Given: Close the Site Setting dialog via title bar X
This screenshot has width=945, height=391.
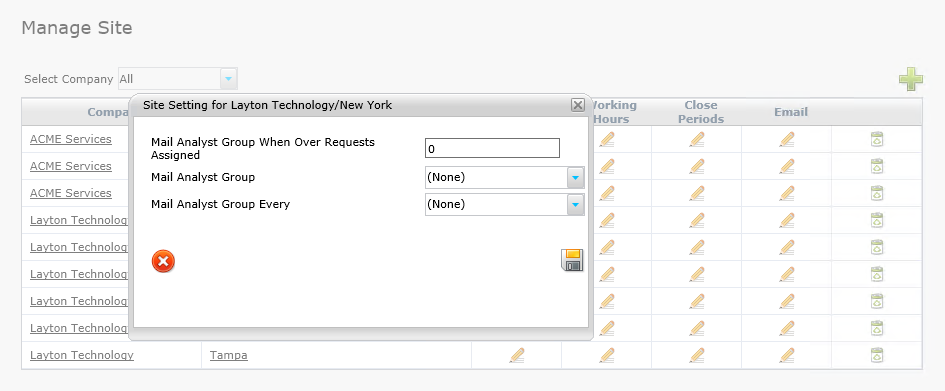Looking at the screenshot, I should [577, 105].
